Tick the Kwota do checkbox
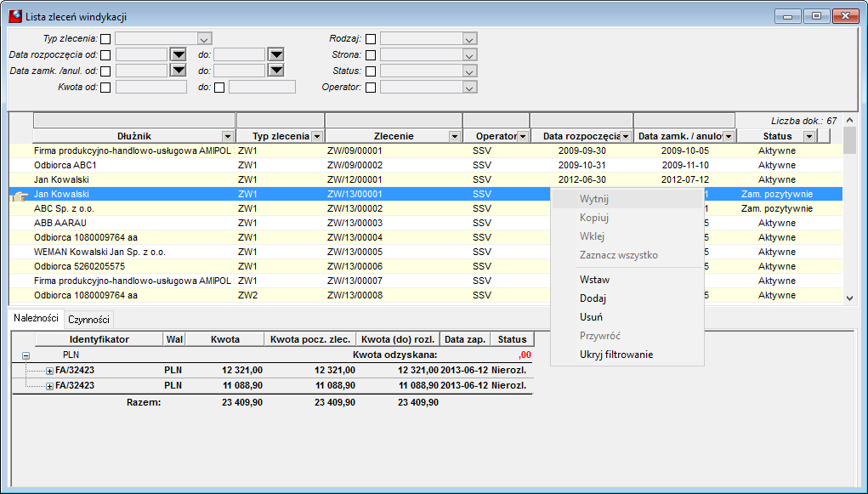 click(x=219, y=88)
